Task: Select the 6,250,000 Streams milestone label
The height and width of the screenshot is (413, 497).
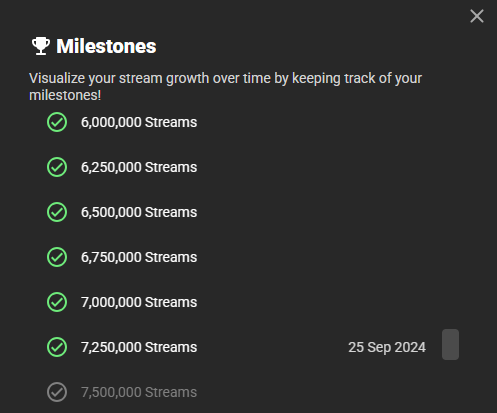Action: pyautogui.click(x=139, y=167)
